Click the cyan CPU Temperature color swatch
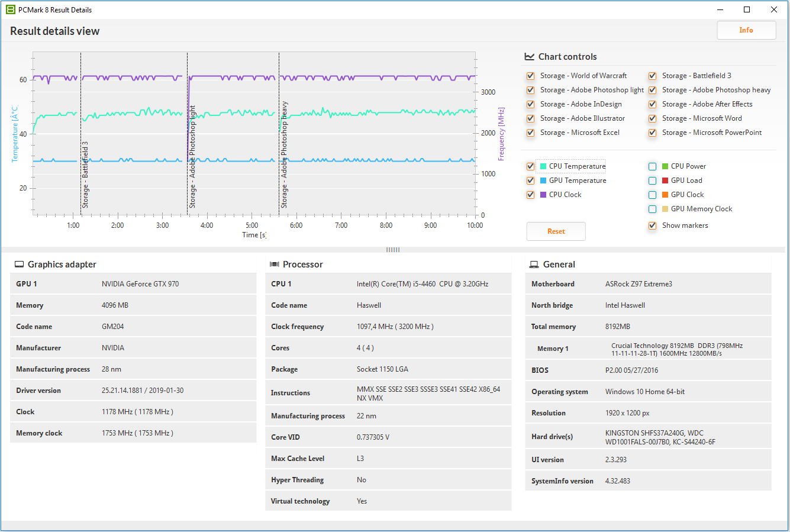 (543, 166)
